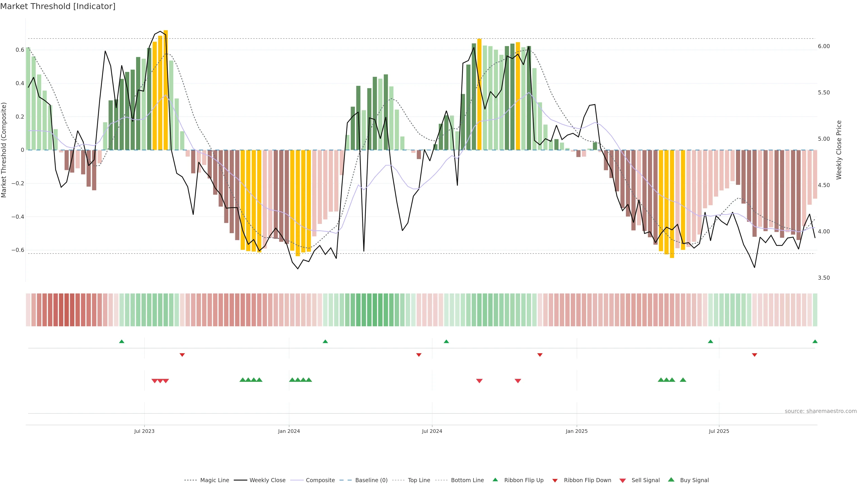Click the Market Threshold [Indicator] chart title
868x488 pixels.
point(58,6)
